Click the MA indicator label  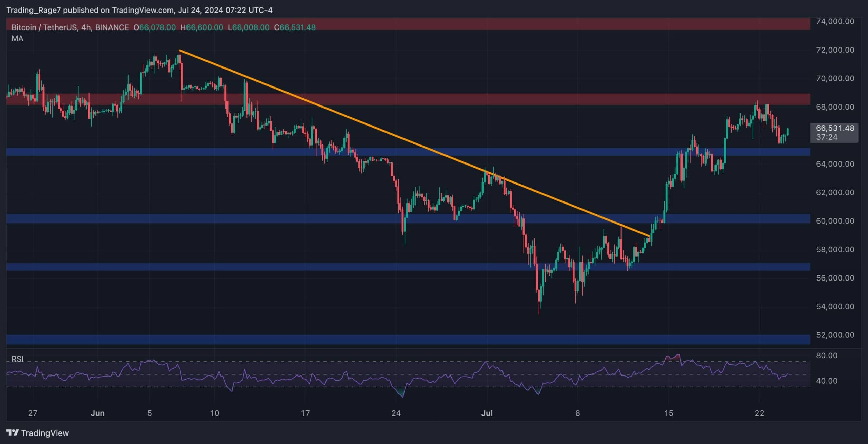coord(17,38)
